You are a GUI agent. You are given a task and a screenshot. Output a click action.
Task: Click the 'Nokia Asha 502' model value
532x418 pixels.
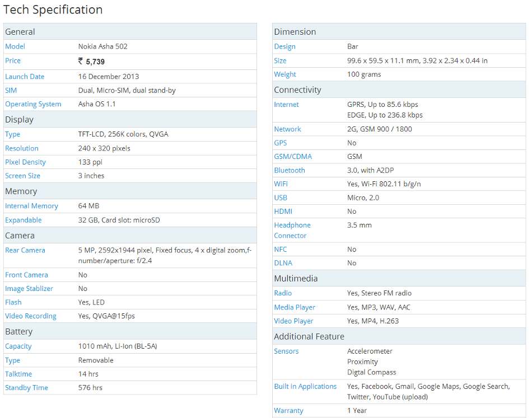(103, 46)
